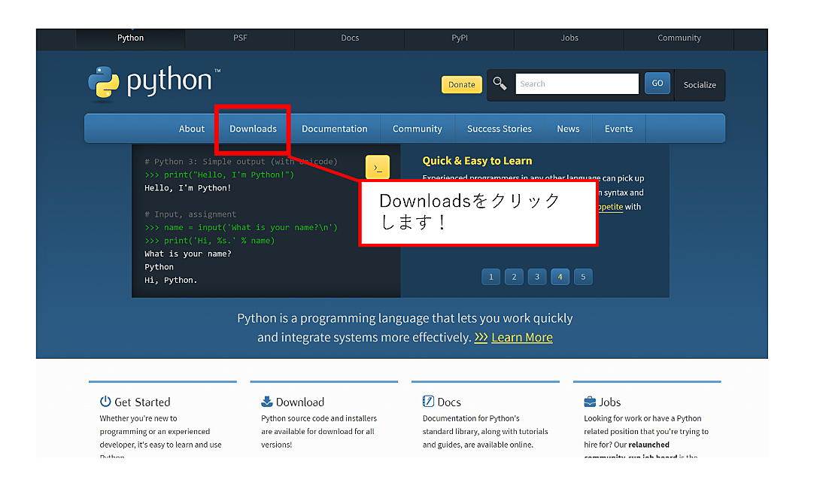This screenshot has height=504, width=832.
Task: Show slide 4 of the code carousel
Action: coord(560,277)
